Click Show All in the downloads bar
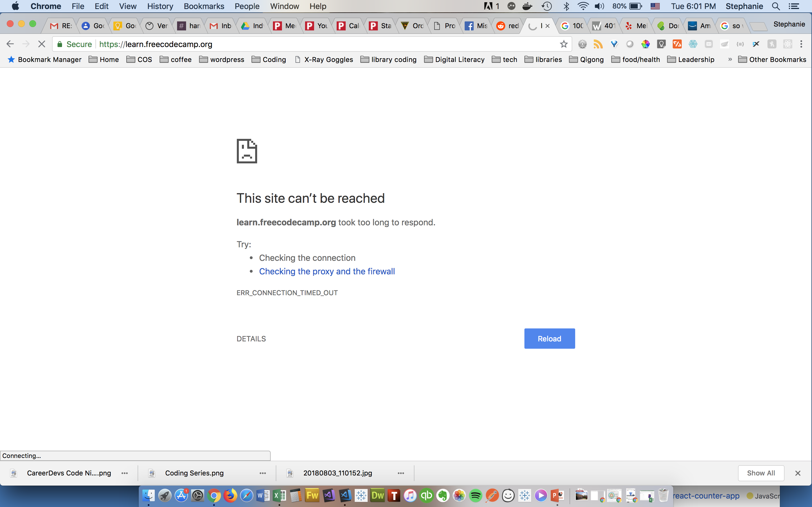812x507 pixels. pyautogui.click(x=761, y=473)
